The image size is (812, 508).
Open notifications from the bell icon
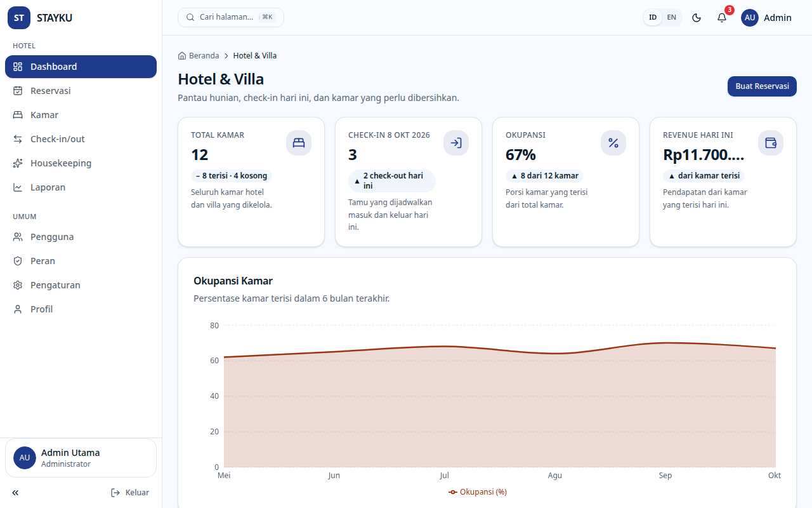point(722,18)
